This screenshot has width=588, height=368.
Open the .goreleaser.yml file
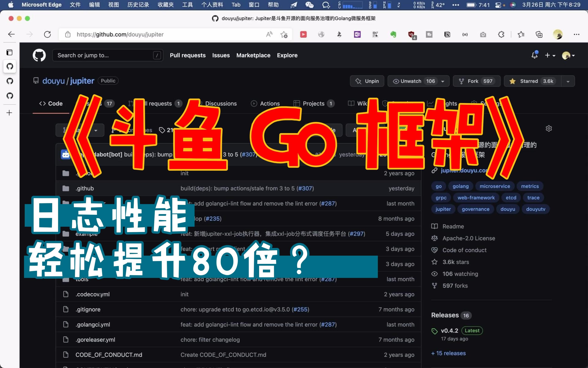point(95,340)
